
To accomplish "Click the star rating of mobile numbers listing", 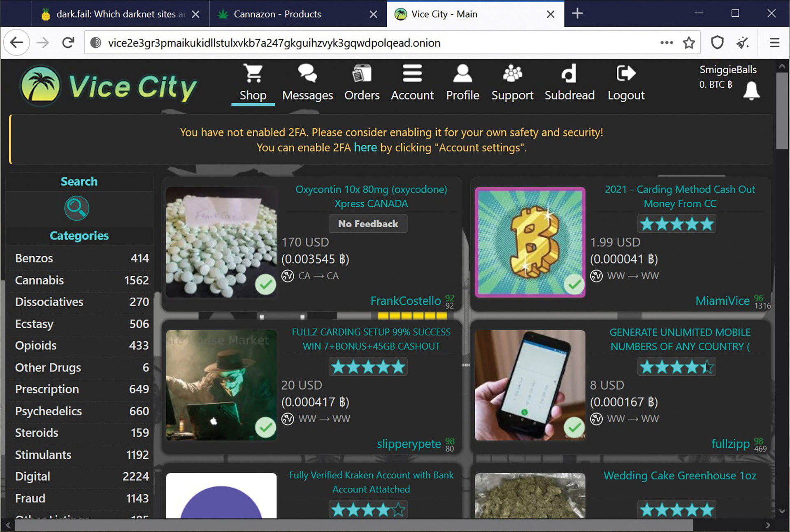I will 676,366.
